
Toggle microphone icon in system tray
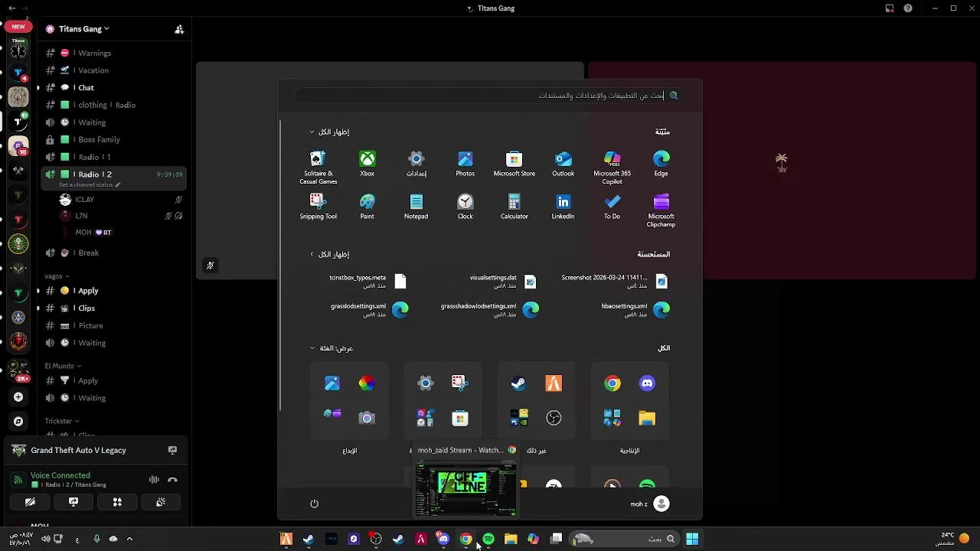[96, 540]
